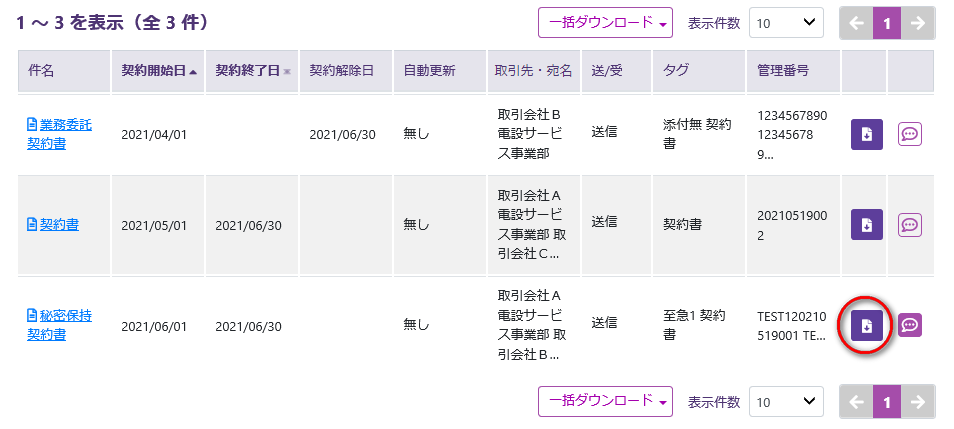Go to previous page in bottom pagination
The height and width of the screenshot is (429, 954).
(x=856, y=402)
